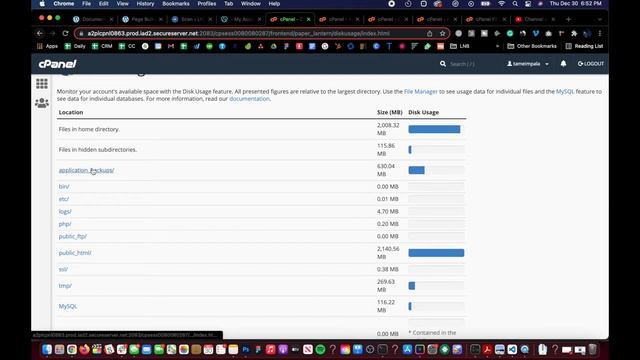
Task: Open a new Chrome tab
Action: (568, 19)
